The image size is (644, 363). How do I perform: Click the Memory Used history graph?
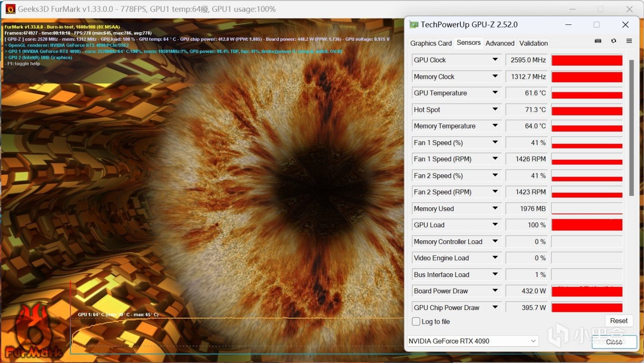click(x=587, y=209)
